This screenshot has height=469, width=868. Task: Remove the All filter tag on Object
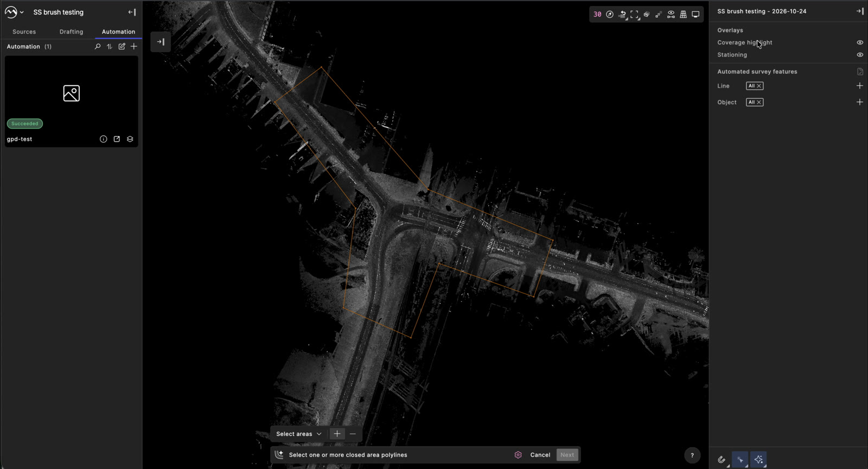point(759,102)
